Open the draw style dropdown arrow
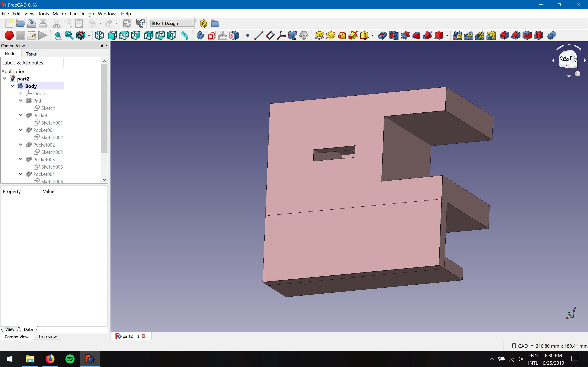Image resolution: width=588 pixels, height=367 pixels. click(89, 35)
